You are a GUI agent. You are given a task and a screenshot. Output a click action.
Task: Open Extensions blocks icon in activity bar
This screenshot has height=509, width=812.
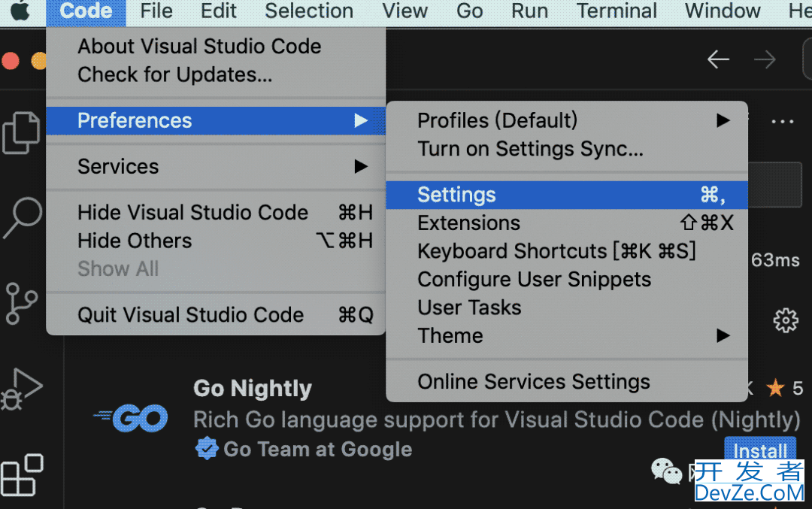click(22, 475)
